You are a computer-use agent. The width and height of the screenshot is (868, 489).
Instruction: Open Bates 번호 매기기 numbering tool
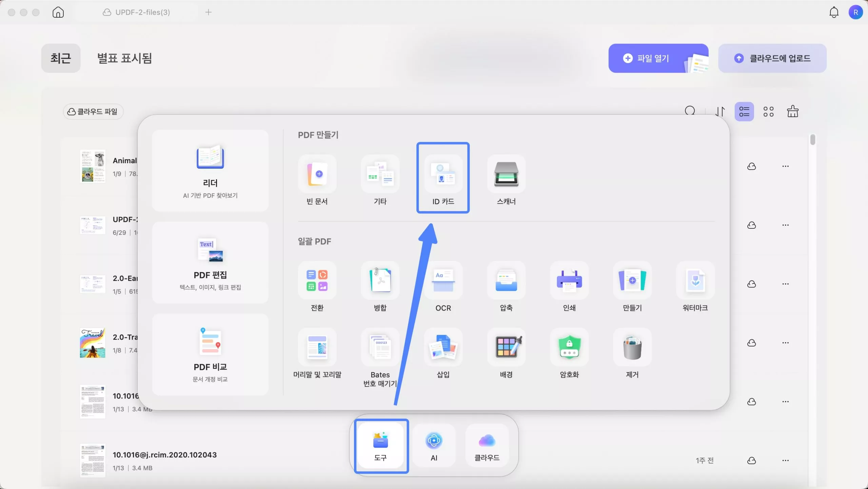pyautogui.click(x=380, y=347)
